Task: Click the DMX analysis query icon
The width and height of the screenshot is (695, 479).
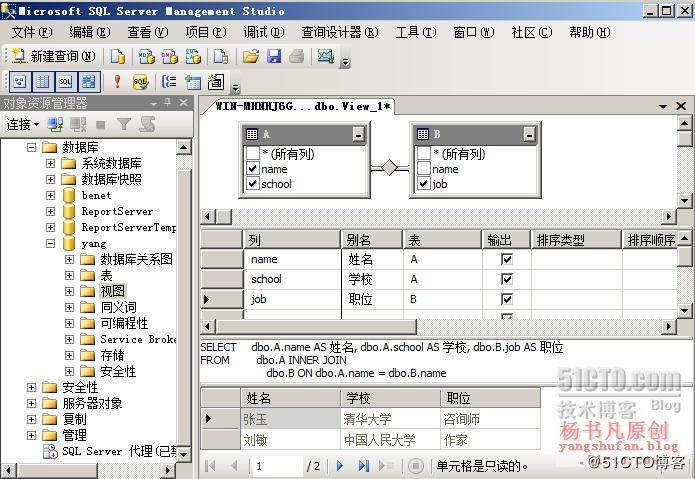Action: (x=170, y=56)
